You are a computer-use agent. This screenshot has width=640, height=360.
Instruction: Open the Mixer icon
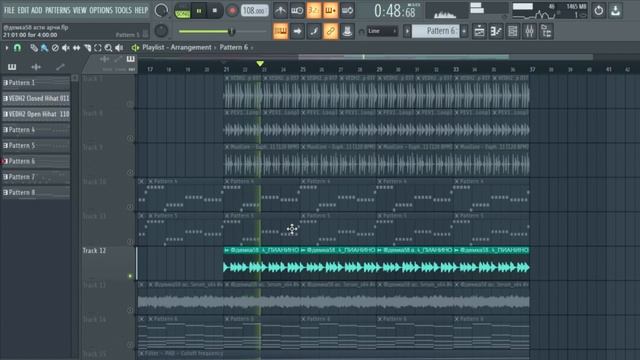point(529,31)
